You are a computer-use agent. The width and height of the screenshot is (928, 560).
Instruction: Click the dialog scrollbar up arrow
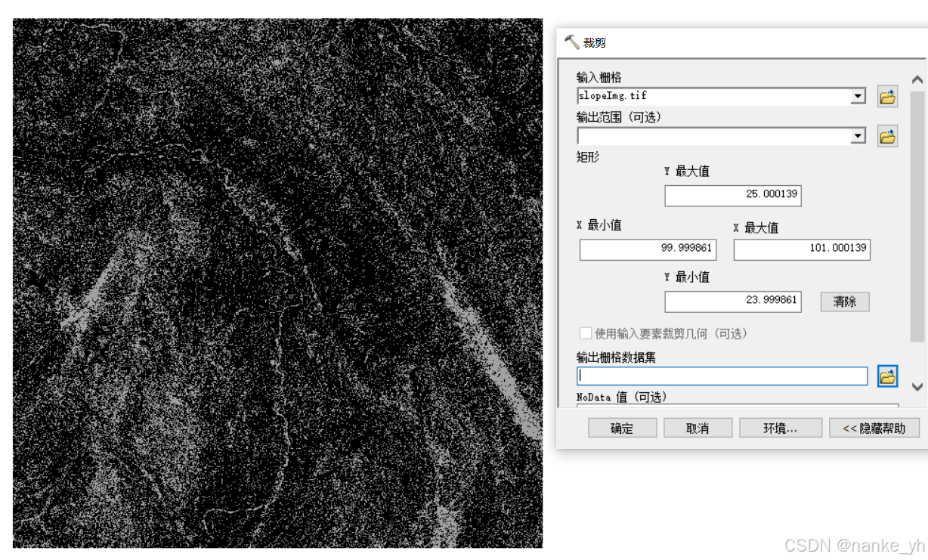point(917,79)
